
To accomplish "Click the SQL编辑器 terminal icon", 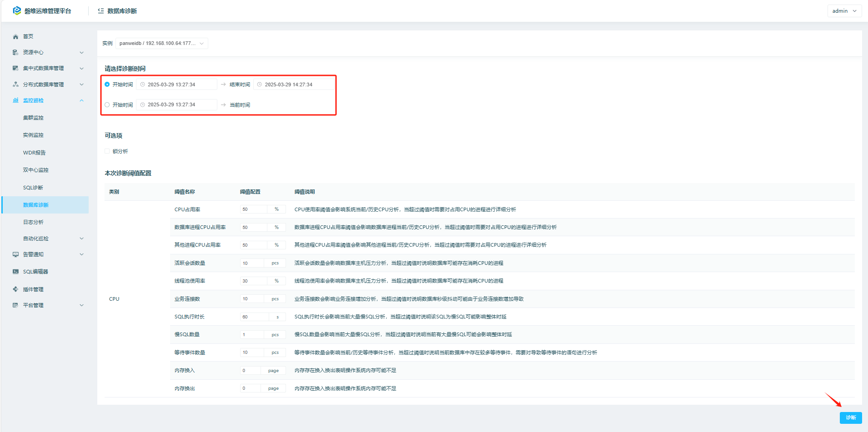I will point(15,272).
